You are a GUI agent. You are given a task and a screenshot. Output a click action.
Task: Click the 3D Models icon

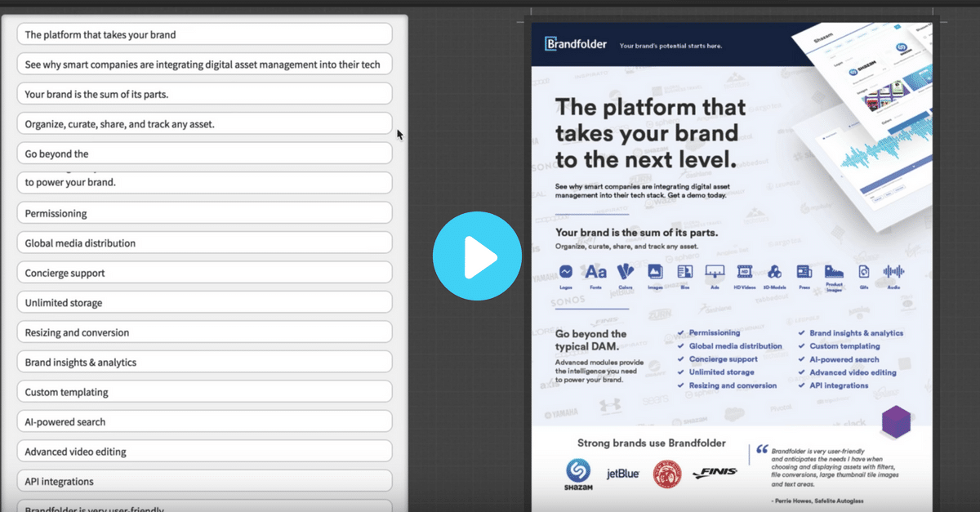point(774,272)
